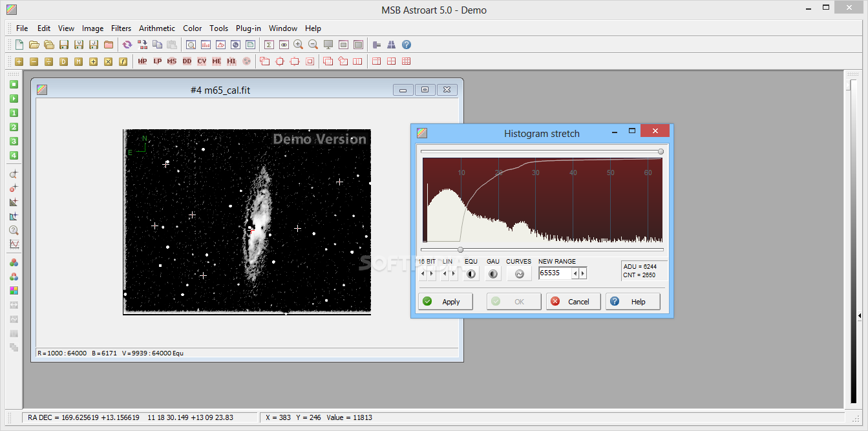Click the yellow plus add arithmetic icon

tap(19, 61)
